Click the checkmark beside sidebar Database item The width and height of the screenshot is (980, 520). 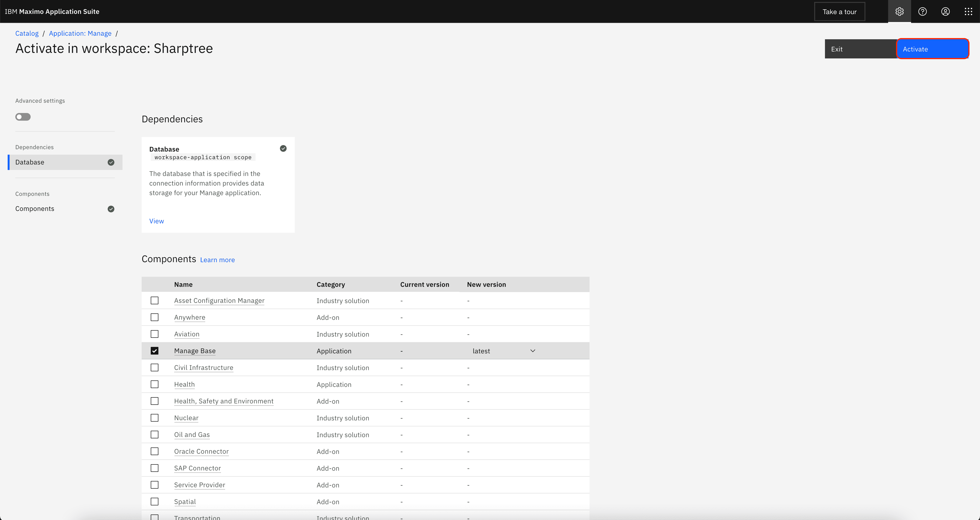111,163
